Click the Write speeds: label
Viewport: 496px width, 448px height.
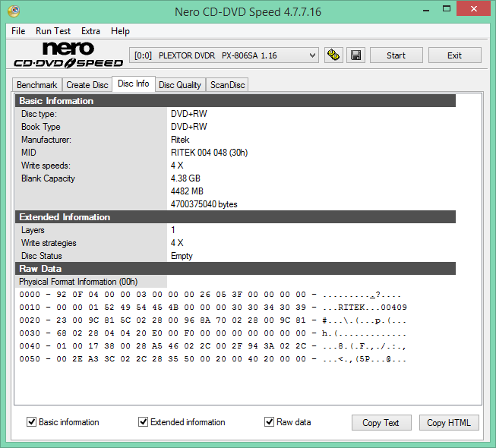click(x=46, y=166)
